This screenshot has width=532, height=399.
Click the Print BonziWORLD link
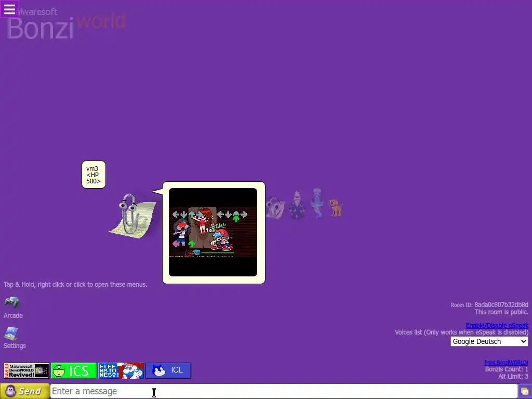click(506, 363)
